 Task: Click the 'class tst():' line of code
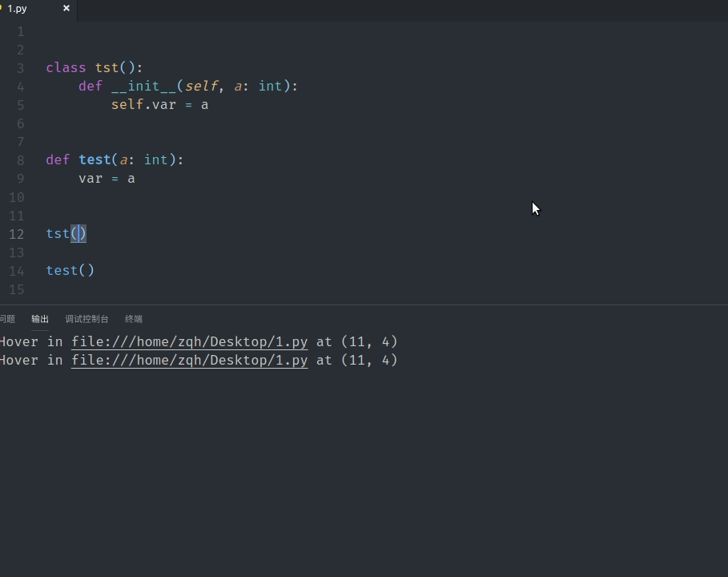coord(95,68)
